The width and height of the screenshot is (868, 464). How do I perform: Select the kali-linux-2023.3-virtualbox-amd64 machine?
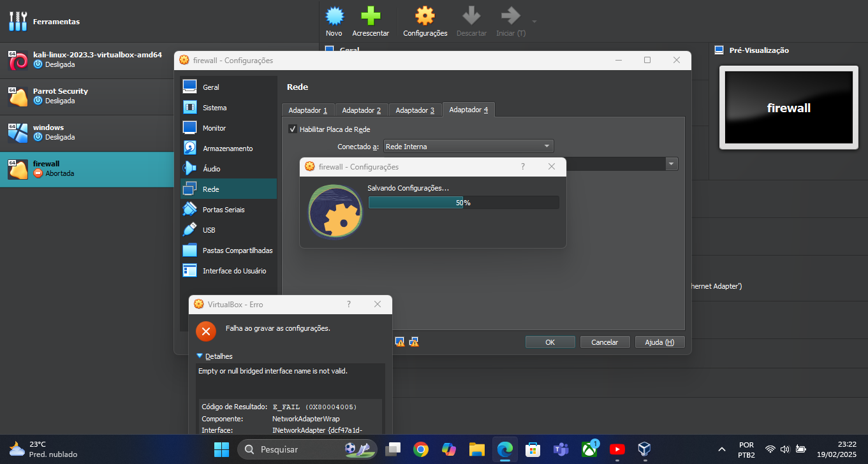click(87, 60)
